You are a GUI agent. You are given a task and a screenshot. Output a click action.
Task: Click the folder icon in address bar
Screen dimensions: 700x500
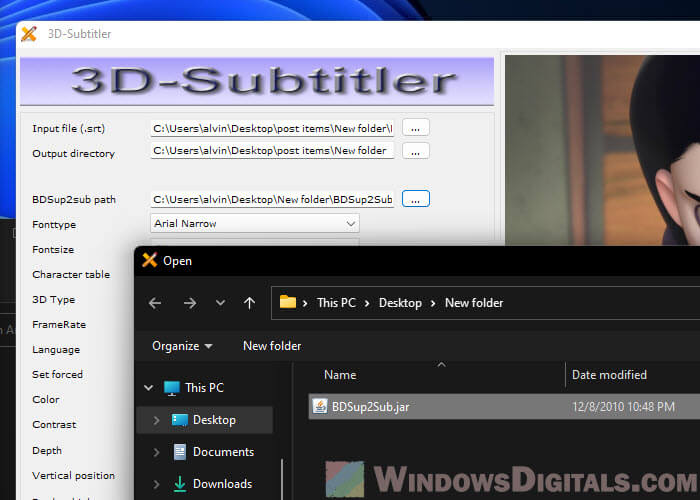pos(288,302)
